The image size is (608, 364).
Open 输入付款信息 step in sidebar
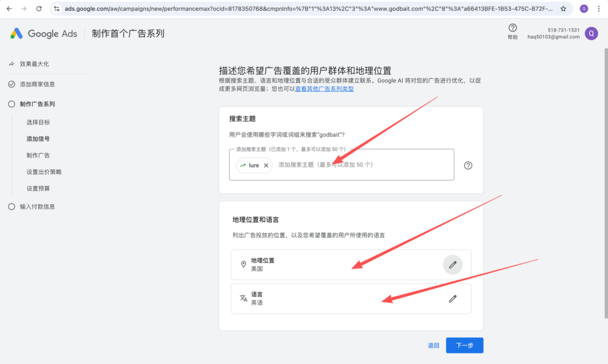pyautogui.click(x=37, y=207)
